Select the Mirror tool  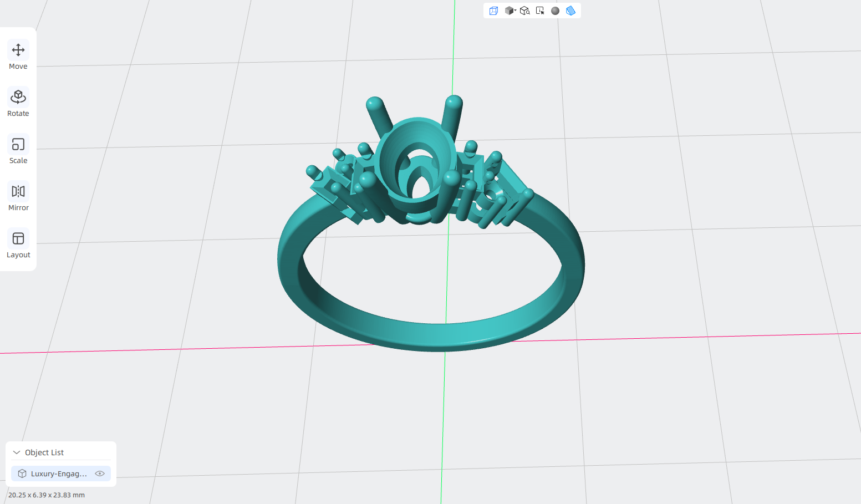pos(18,197)
